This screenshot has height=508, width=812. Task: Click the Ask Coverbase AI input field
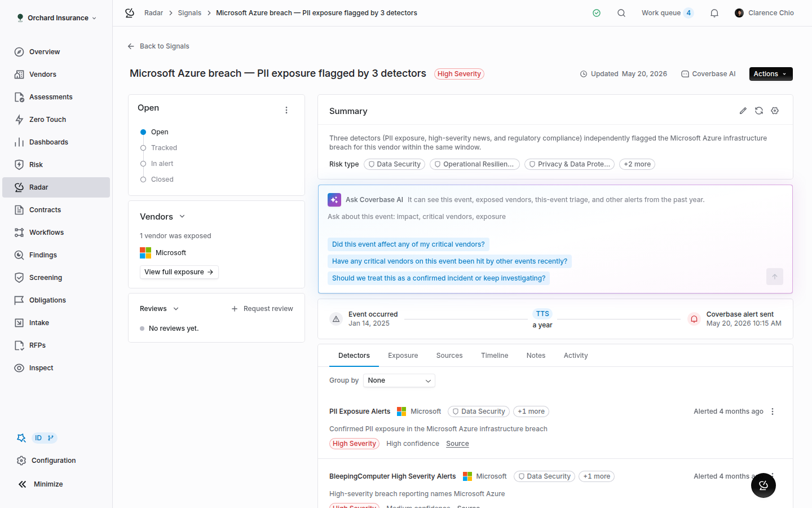pos(555,217)
